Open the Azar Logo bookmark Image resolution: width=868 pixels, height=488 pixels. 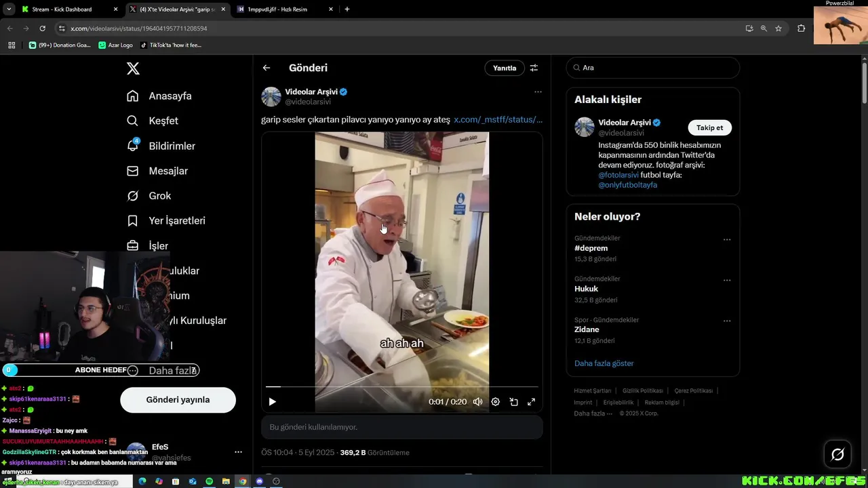pos(116,45)
